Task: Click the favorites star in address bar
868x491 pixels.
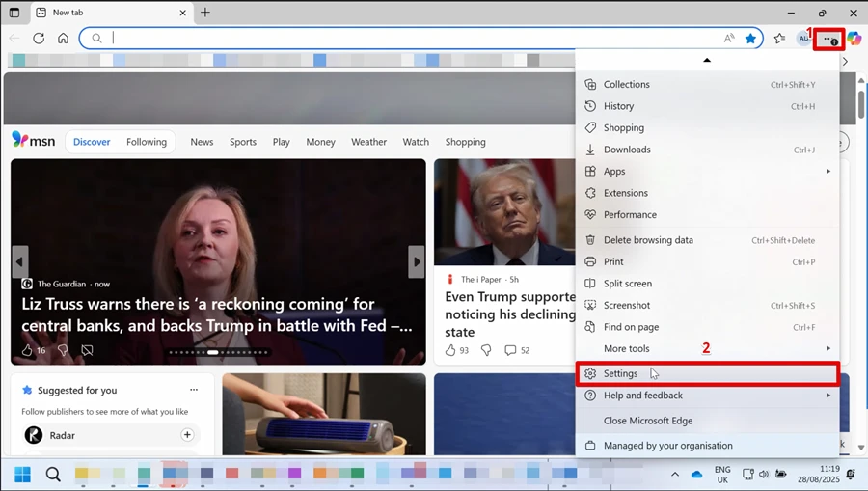Action: [750, 39]
